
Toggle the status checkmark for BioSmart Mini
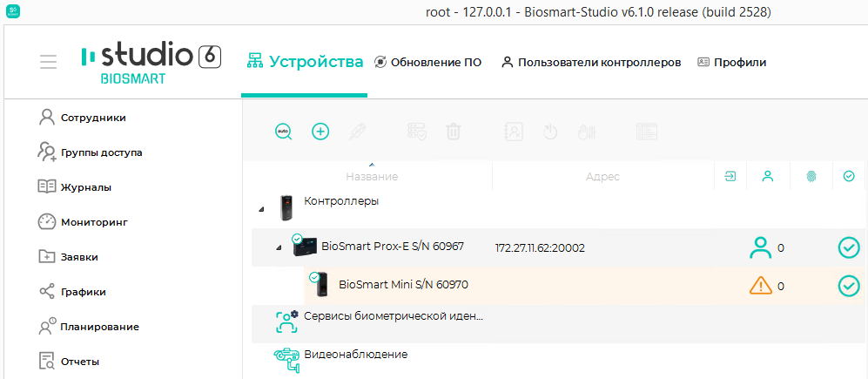tap(849, 286)
